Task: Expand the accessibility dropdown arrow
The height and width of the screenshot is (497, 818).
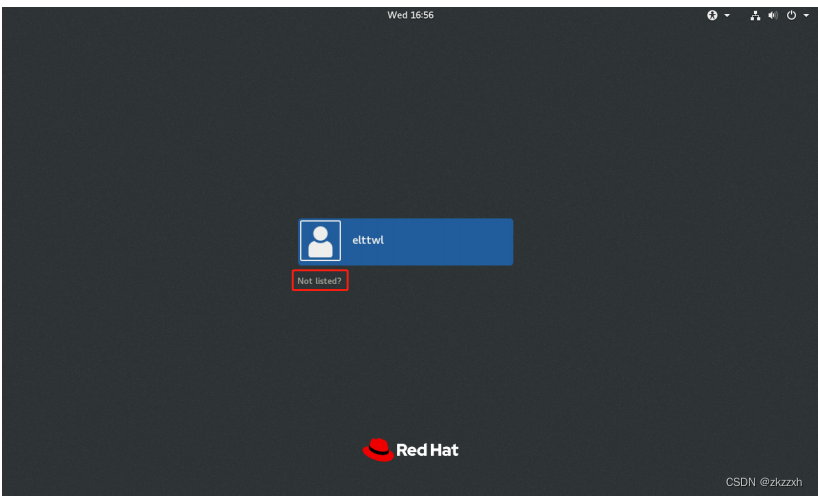Action: pos(727,16)
